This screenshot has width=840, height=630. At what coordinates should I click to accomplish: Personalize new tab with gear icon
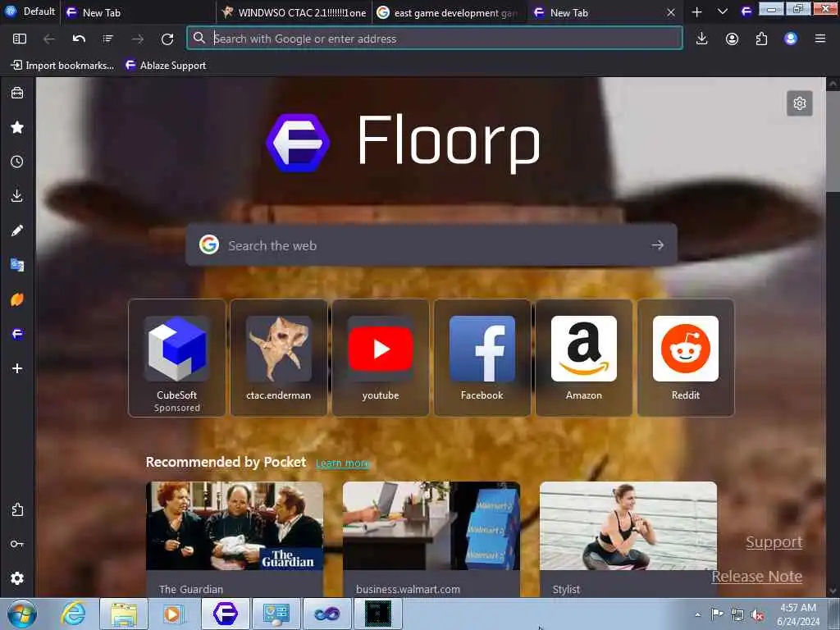799,103
